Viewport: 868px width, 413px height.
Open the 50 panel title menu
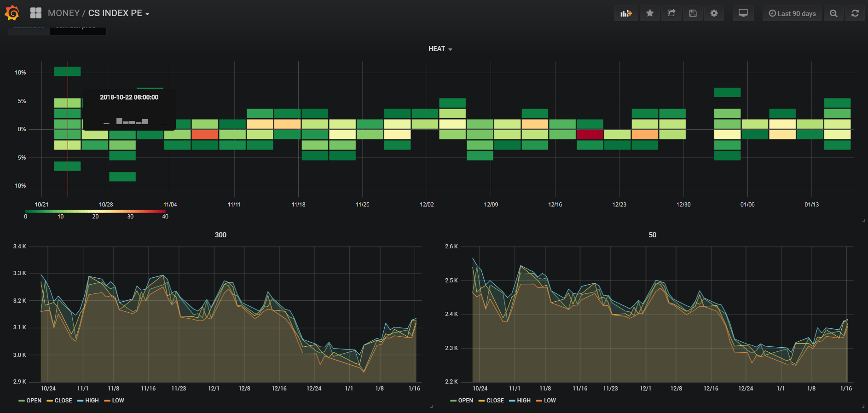(x=652, y=235)
